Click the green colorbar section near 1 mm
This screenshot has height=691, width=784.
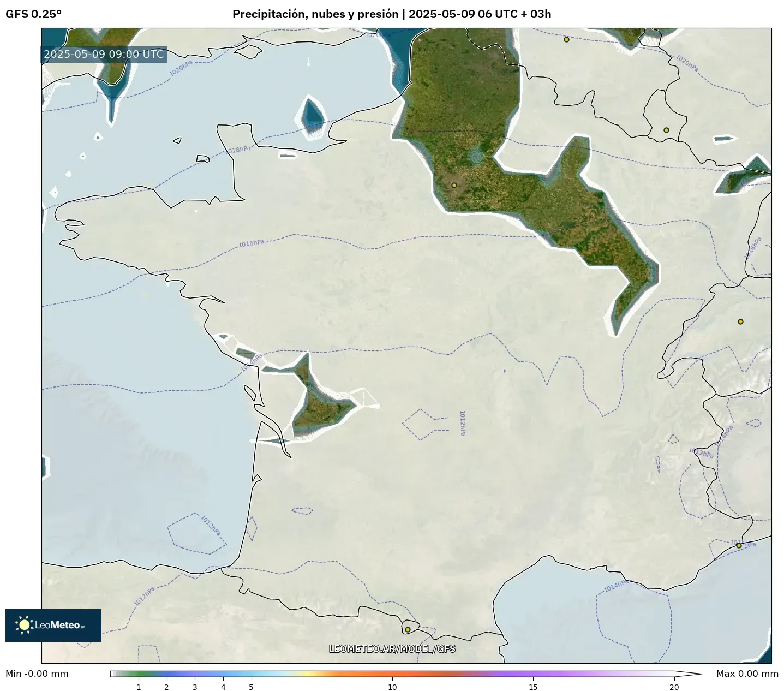(x=139, y=674)
